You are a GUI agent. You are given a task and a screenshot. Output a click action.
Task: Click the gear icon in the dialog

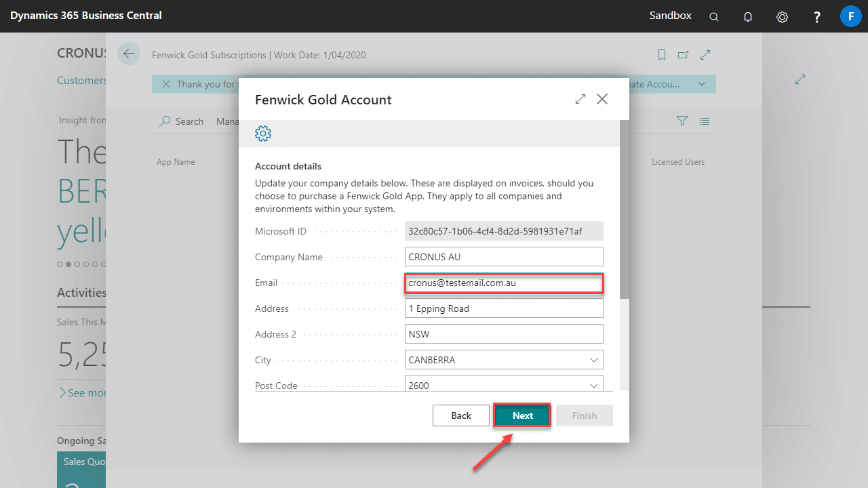[263, 134]
